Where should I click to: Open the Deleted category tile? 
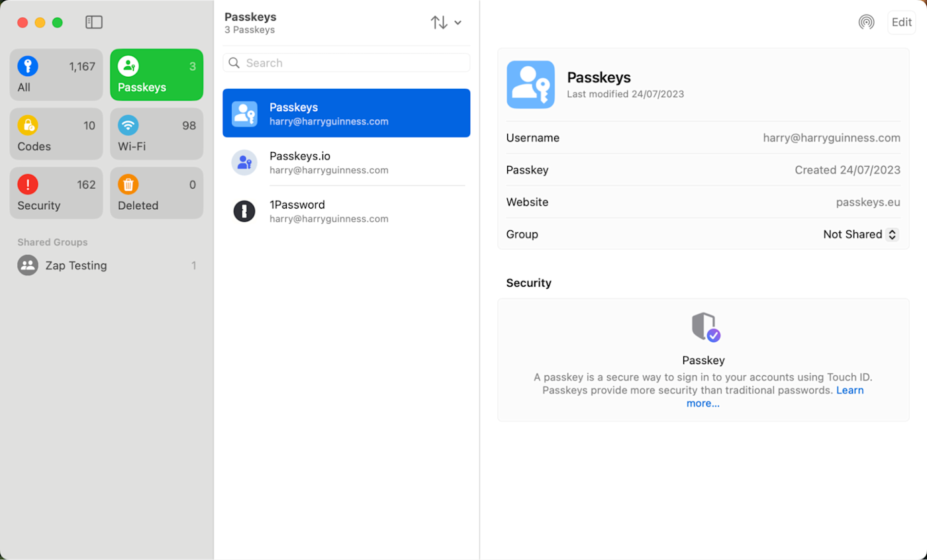pyautogui.click(x=156, y=193)
